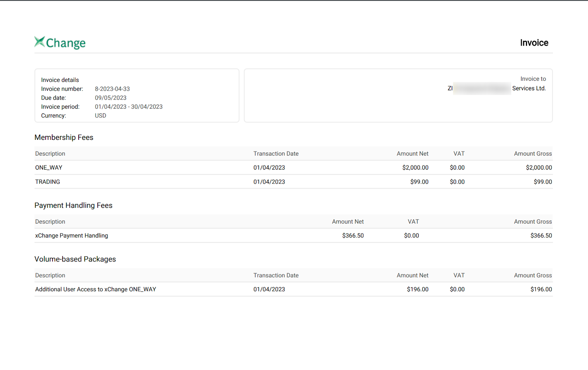Click Additional User Access net amount $196.00

pyautogui.click(x=417, y=289)
